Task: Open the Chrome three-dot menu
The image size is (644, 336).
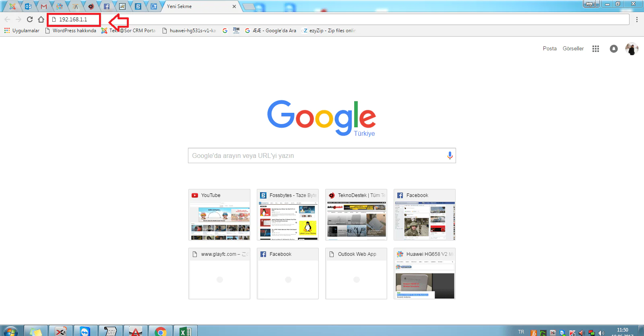Action: (x=637, y=19)
